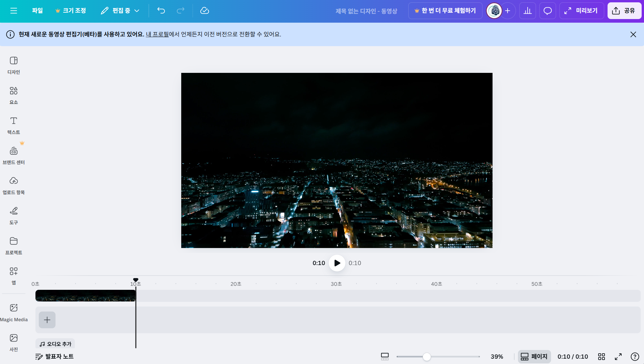Expand the 편집 중 editing mode dropdown
This screenshot has width=644, height=364.
(120, 11)
